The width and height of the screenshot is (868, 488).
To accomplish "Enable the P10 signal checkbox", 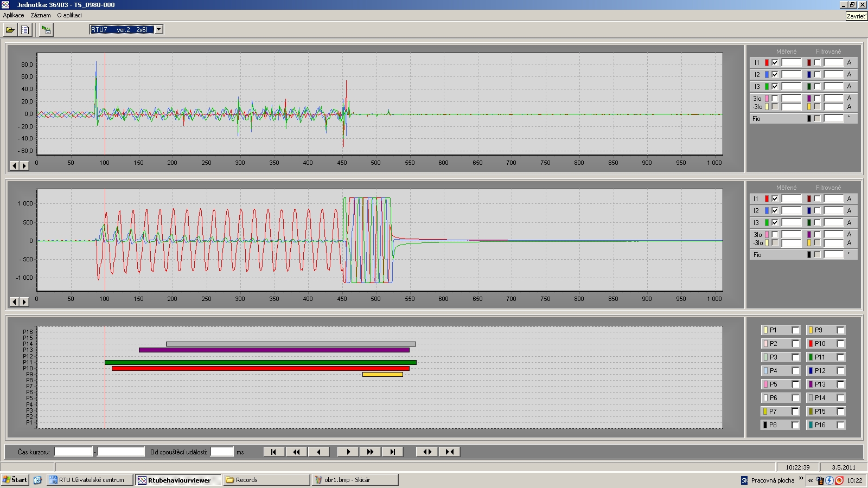I will point(840,344).
